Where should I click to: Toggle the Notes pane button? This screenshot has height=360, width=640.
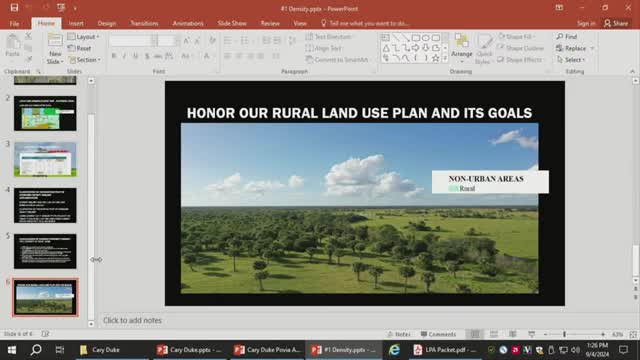[399, 334]
